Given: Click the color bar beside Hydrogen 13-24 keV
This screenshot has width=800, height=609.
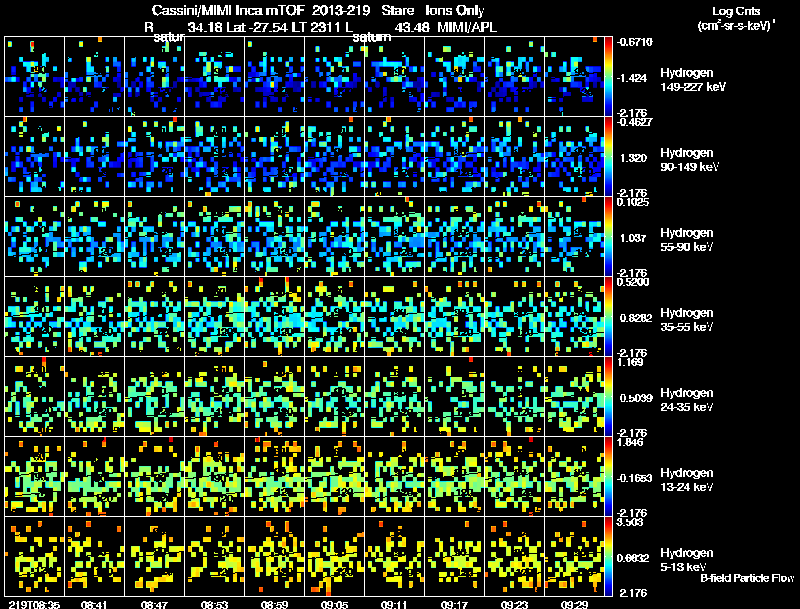Looking at the screenshot, I should pos(608,477).
